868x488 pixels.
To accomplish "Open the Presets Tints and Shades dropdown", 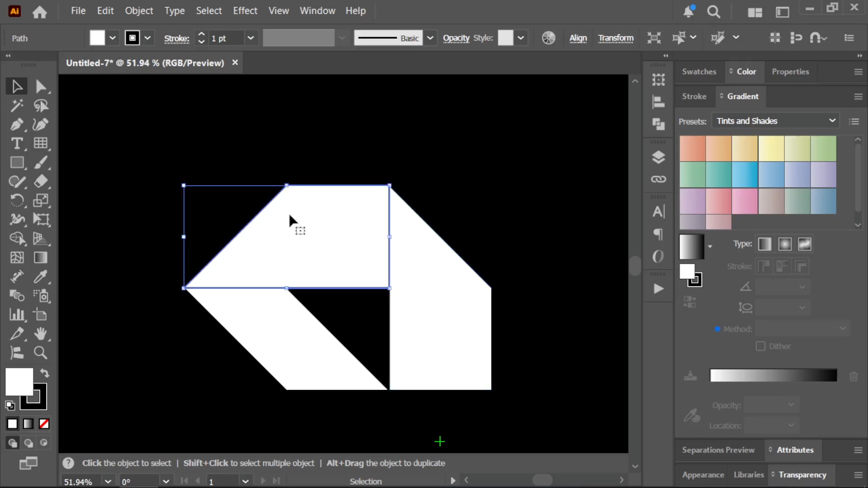I will coord(775,121).
